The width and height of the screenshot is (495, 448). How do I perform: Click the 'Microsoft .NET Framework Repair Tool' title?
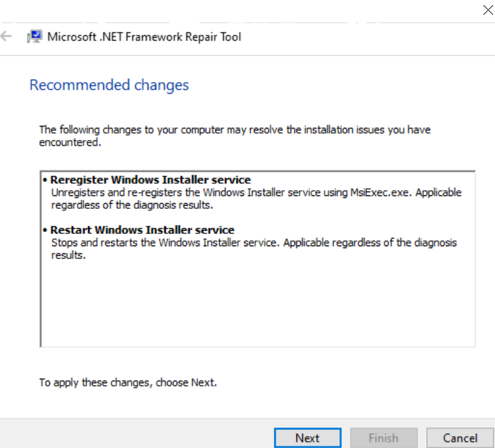click(x=144, y=37)
